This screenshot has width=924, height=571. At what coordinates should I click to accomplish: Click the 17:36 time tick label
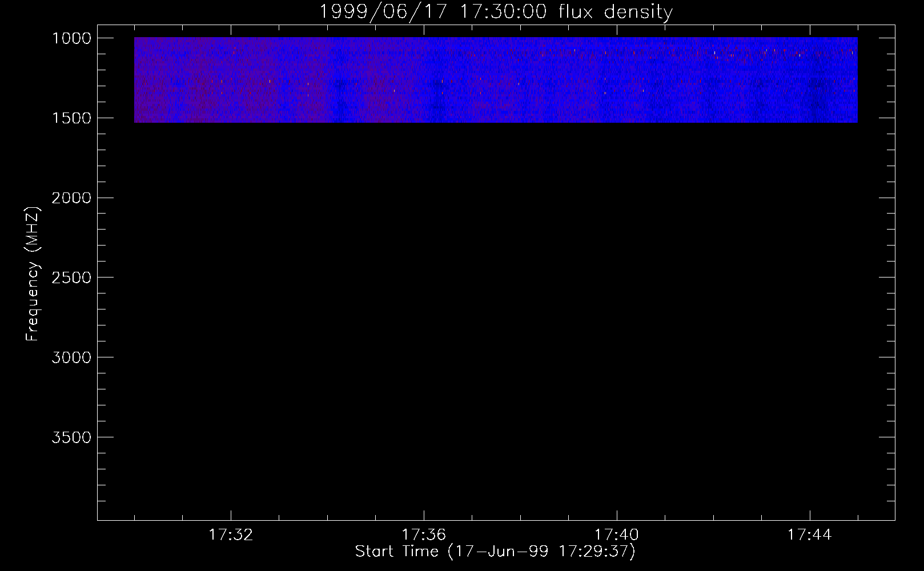tap(424, 535)
